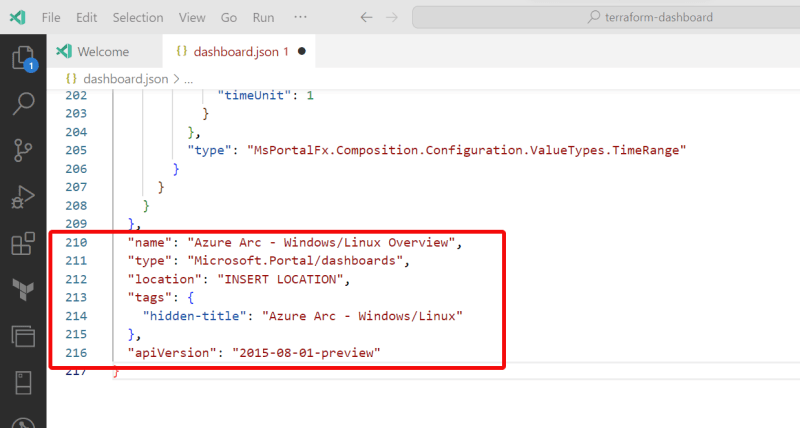Switch to the dashboard.json tab

click(239, 52)
